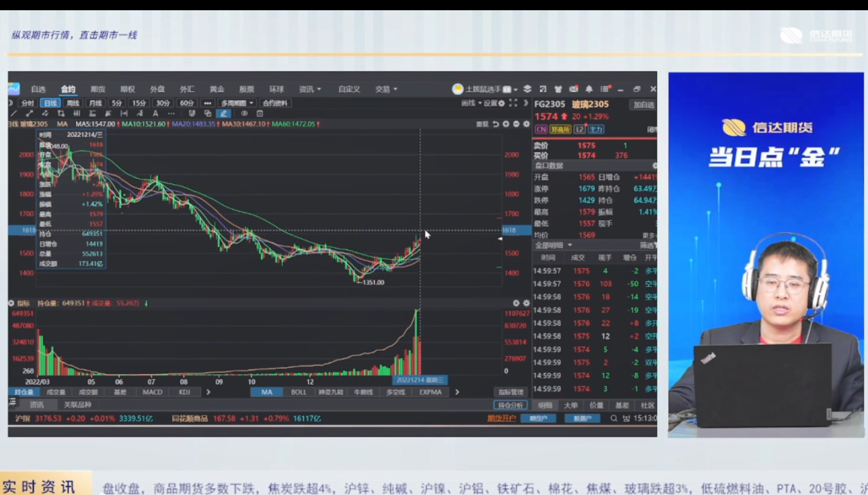This screenshot has width=868, height=495.
Task: Click the 加自选 button
Action: [643, 105]
